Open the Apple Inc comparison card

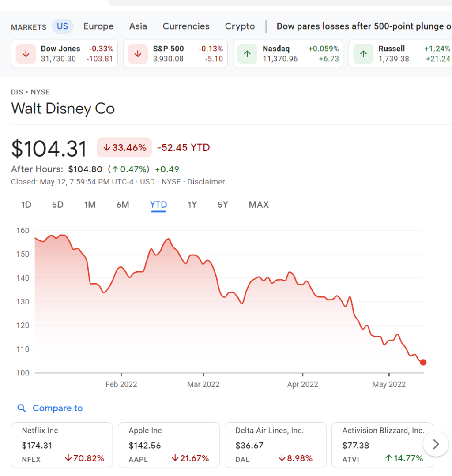point(169,445)
